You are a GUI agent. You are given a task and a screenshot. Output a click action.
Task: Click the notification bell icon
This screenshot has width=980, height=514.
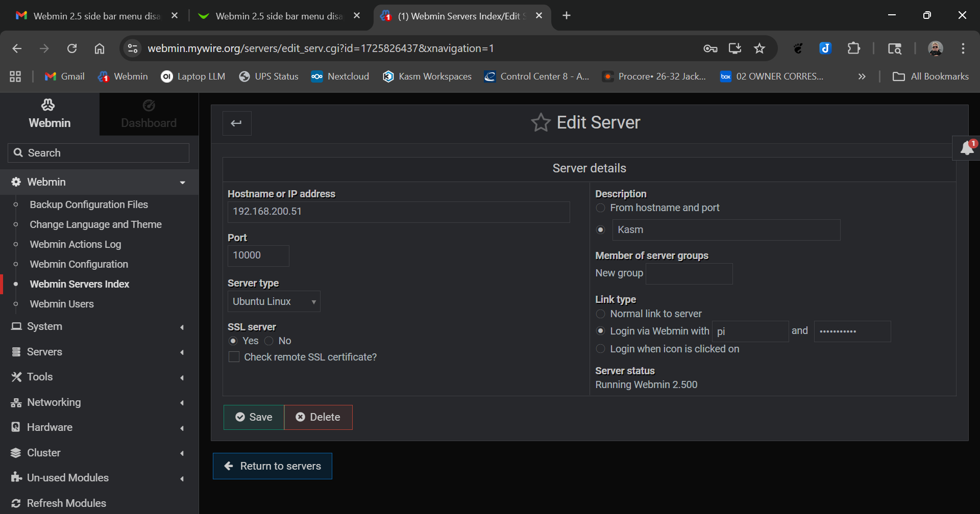coord(967,148)
